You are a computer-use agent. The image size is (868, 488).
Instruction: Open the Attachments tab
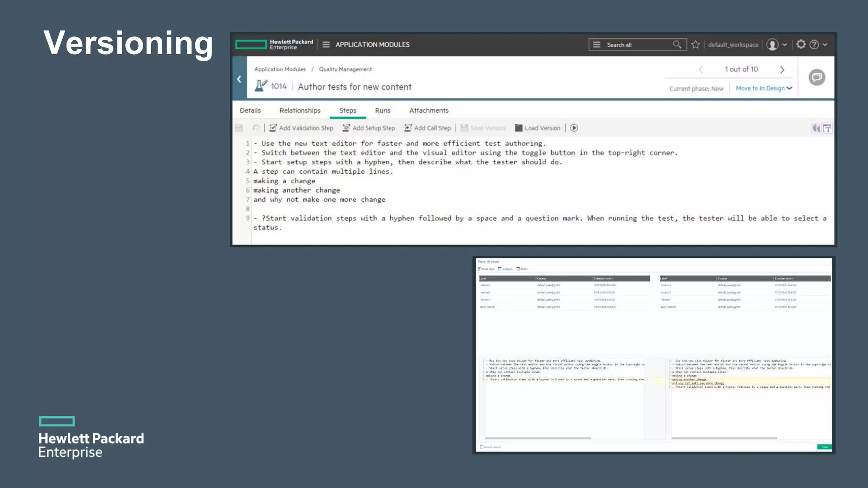[x=428, y=111]
